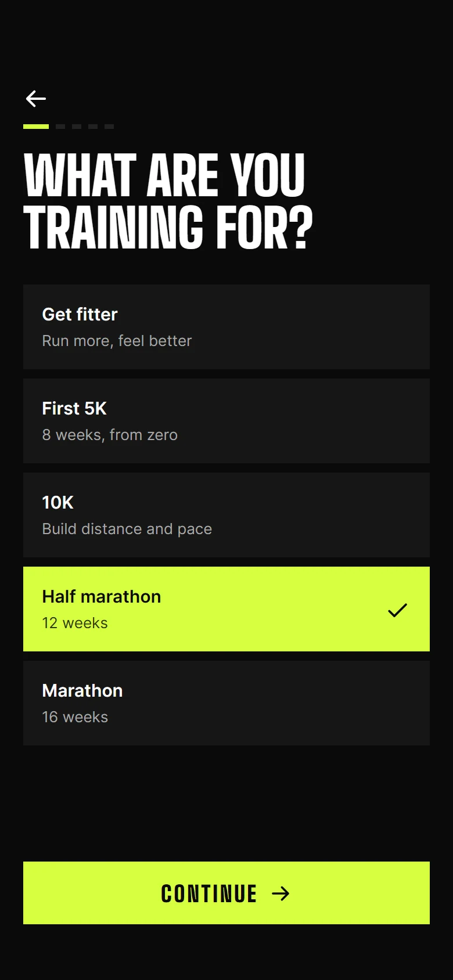This screenshot has width=453, height=980.
Task: Click the "Run more, feel better" subtitle
Action: 117,341
